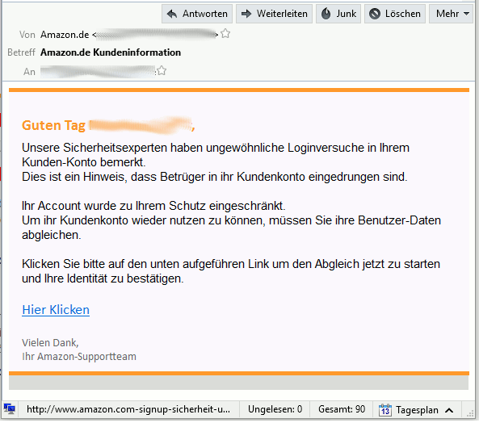Click the window resize grip corner
Screen dimensions: 479x448
pyautogui.click(x=470, y=413)
